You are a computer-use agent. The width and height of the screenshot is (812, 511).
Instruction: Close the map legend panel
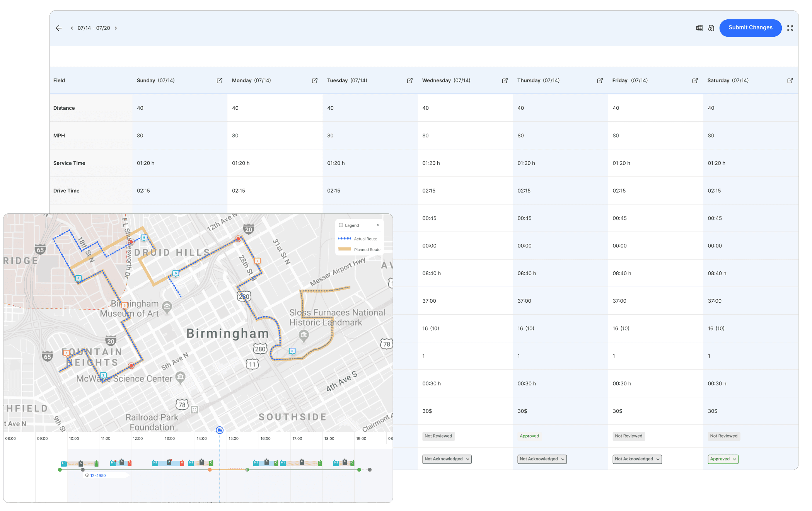378,225
